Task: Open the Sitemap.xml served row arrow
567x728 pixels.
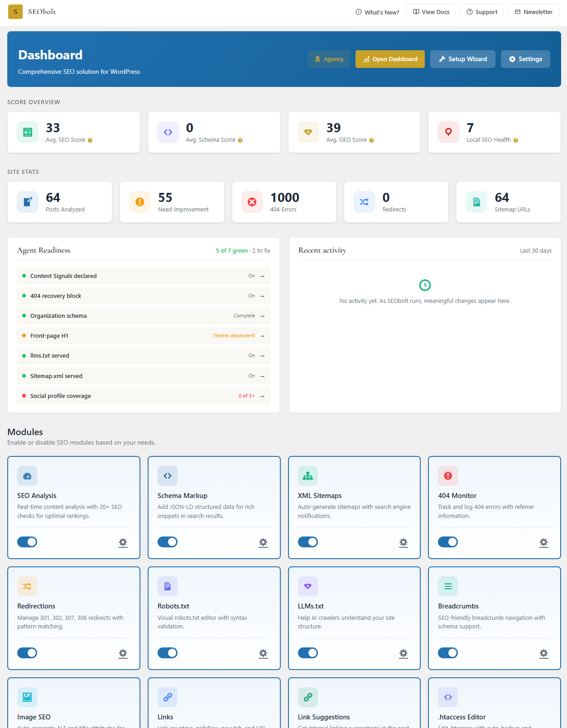Action: coord(262,376)
